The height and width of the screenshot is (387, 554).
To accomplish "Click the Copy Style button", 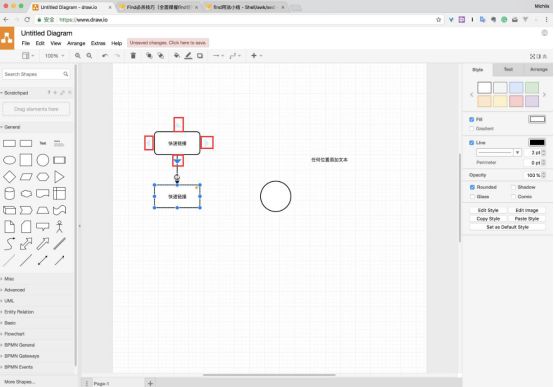I will pyautogui.click(x=488, y=219).
